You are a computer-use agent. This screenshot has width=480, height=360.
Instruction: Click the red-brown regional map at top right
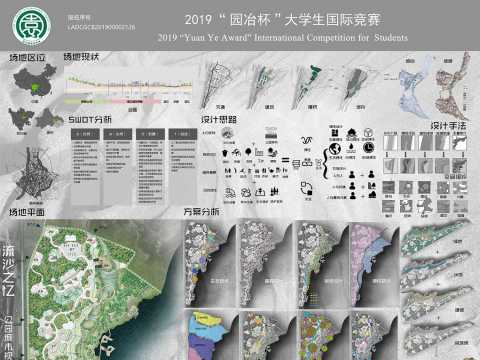(x=452, y=85)
